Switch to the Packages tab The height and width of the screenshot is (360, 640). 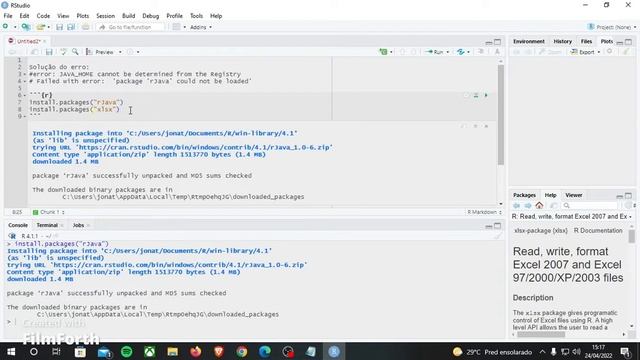click(x=524, y=195)
